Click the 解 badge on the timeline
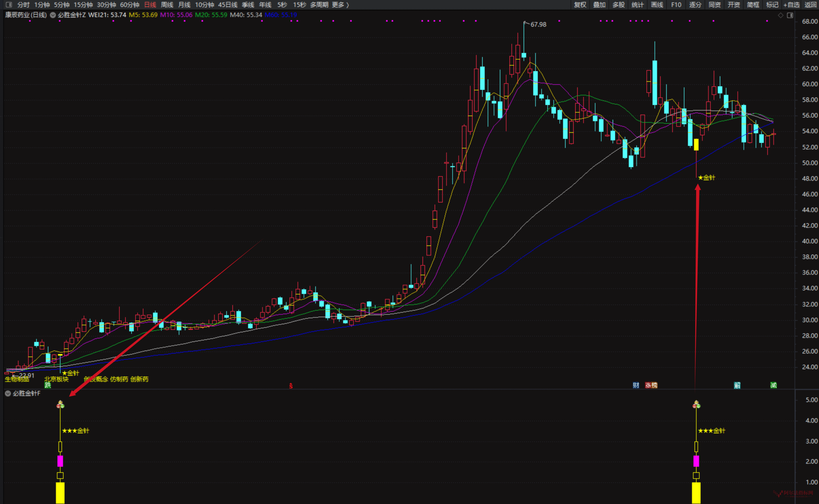 (737, 385)
